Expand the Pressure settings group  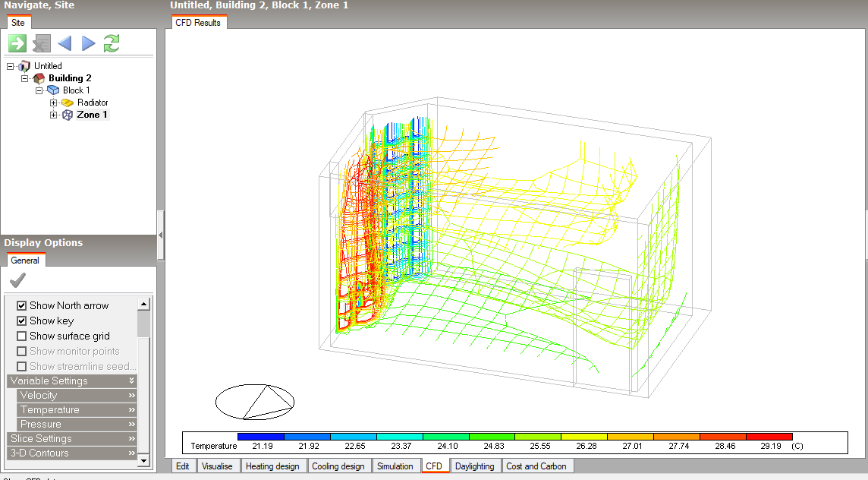pos(77,424)
